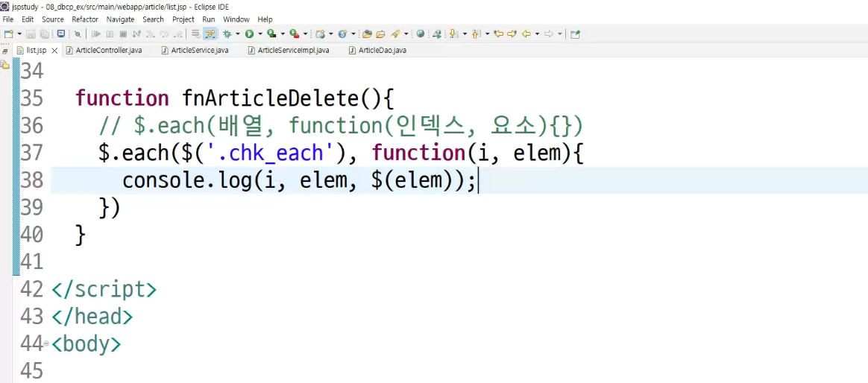Image resolution: width=868 pixels, height=383 pixels.
Task: Click the Last Edit Location icon
Action: 499,34
